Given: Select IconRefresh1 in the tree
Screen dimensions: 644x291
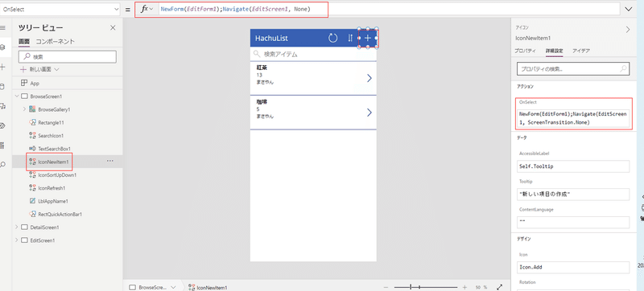Looking at the screenshot, I should (x=52, y=188).
